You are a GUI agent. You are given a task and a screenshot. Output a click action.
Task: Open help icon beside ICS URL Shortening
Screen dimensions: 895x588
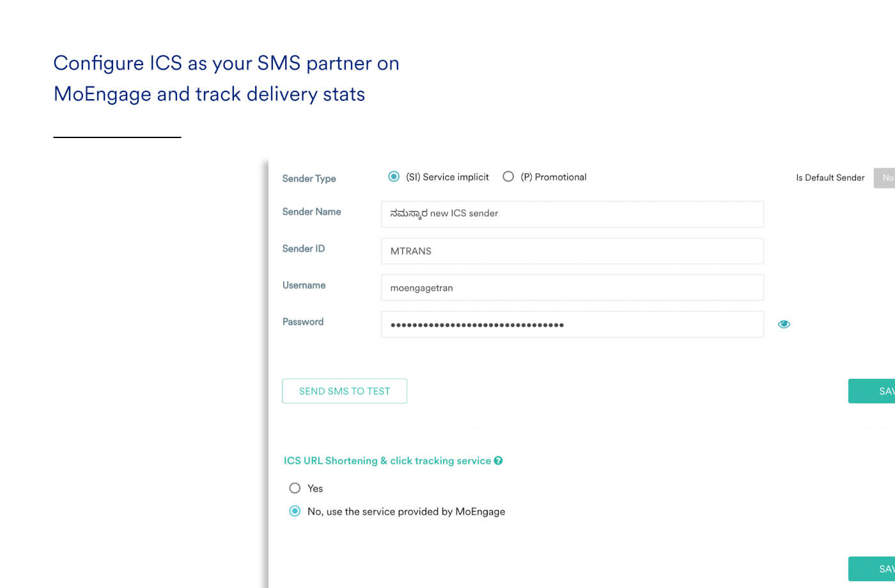(498, 460)
